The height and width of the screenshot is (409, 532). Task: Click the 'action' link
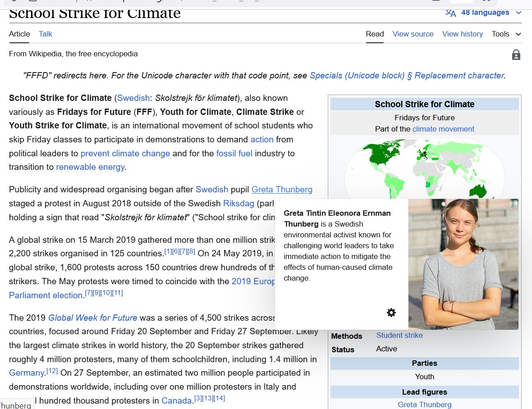(262, 139)
